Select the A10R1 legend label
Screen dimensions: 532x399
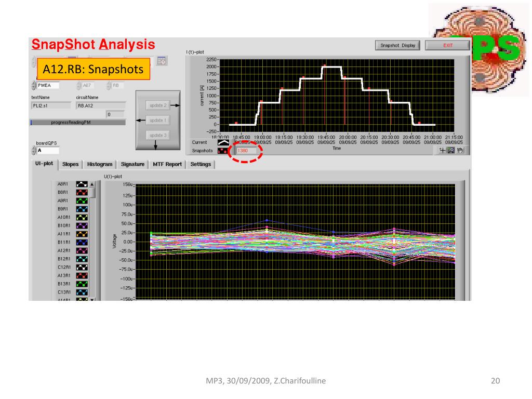tap(64, 217)
